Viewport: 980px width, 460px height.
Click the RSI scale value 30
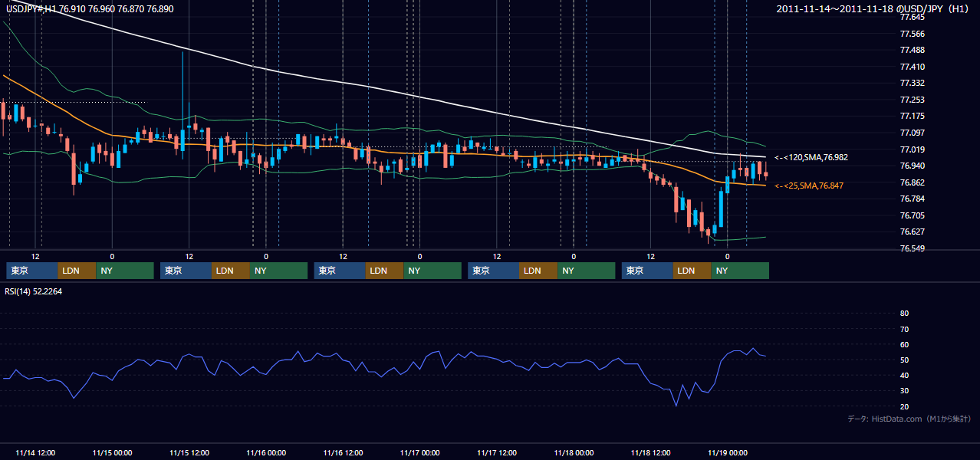coord(904,391)
